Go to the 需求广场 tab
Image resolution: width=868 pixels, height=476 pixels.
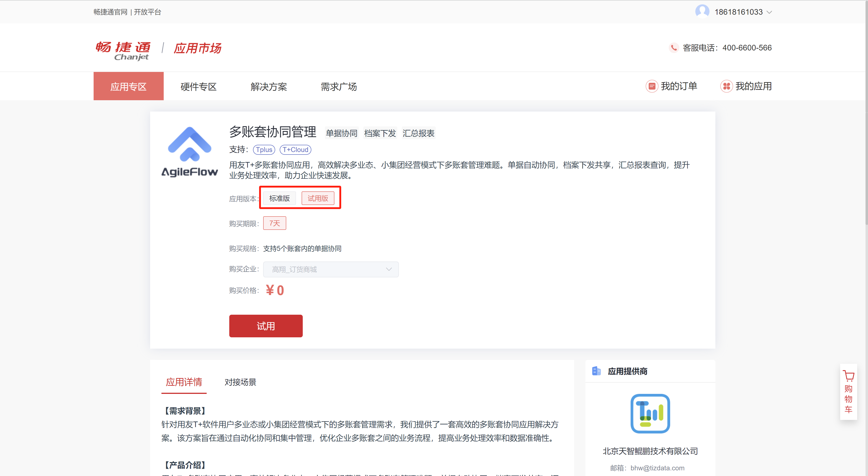click(339, 87)
